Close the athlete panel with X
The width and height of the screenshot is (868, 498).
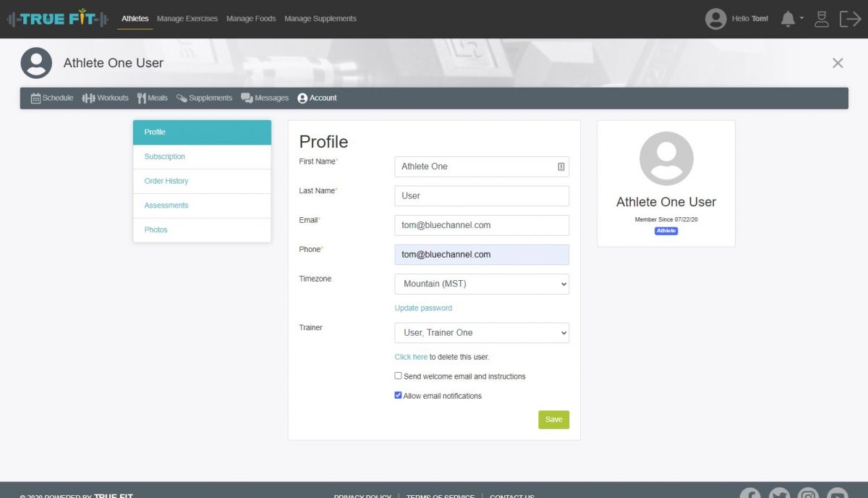click(838, 63)
